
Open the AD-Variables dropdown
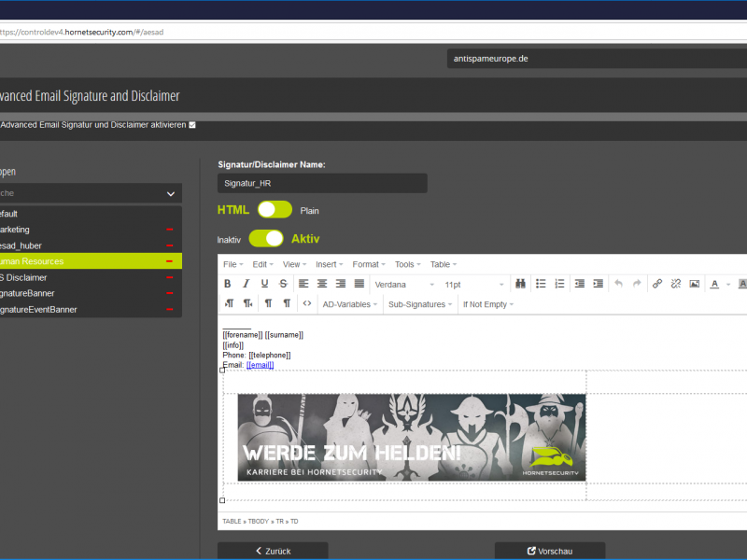[349, 304]
